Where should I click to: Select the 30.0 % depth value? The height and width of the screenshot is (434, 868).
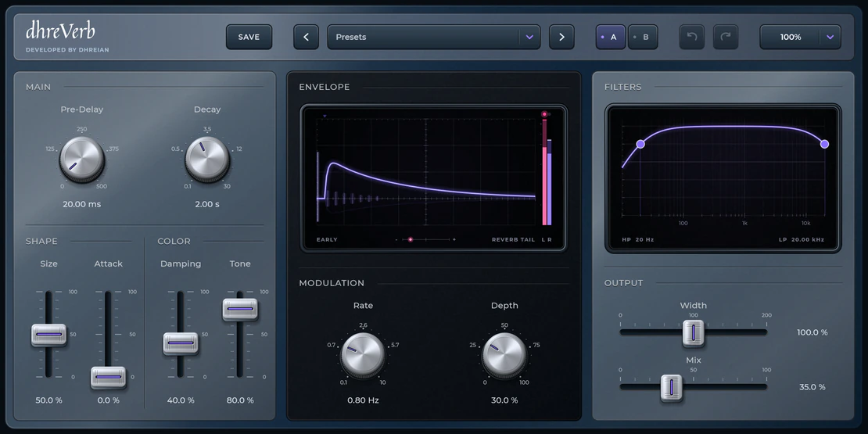(504, 400)
